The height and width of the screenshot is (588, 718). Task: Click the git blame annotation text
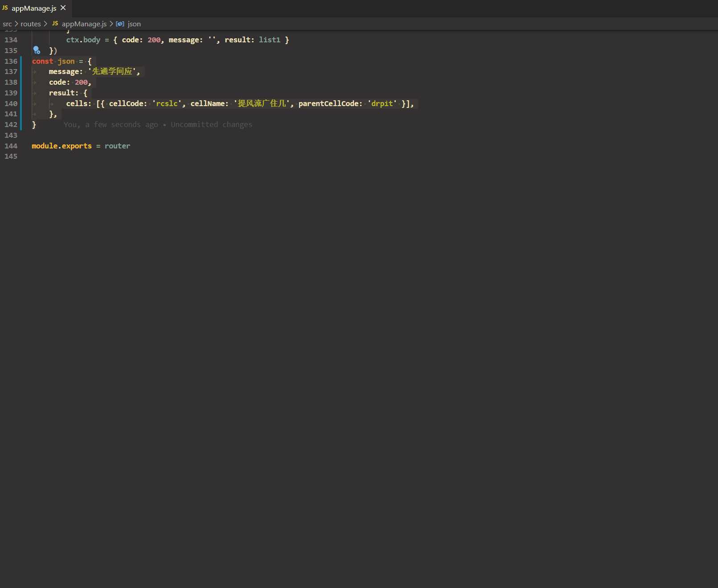tap(158, 125)
